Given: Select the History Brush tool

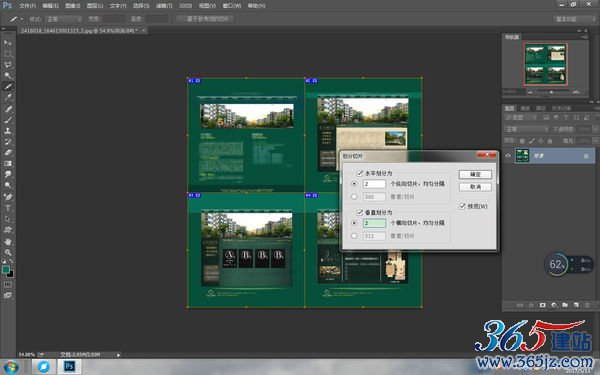Looking at the screenshot, I should coord(8,142).
